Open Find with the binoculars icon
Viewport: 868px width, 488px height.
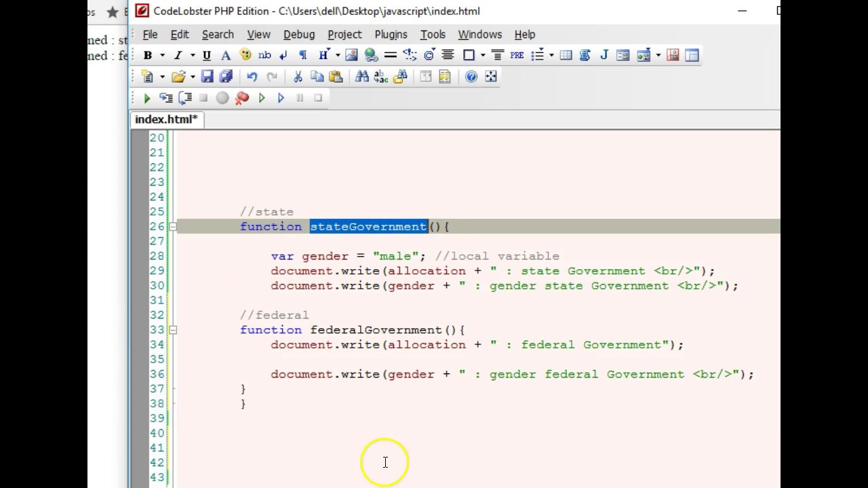tap(362, 77)
